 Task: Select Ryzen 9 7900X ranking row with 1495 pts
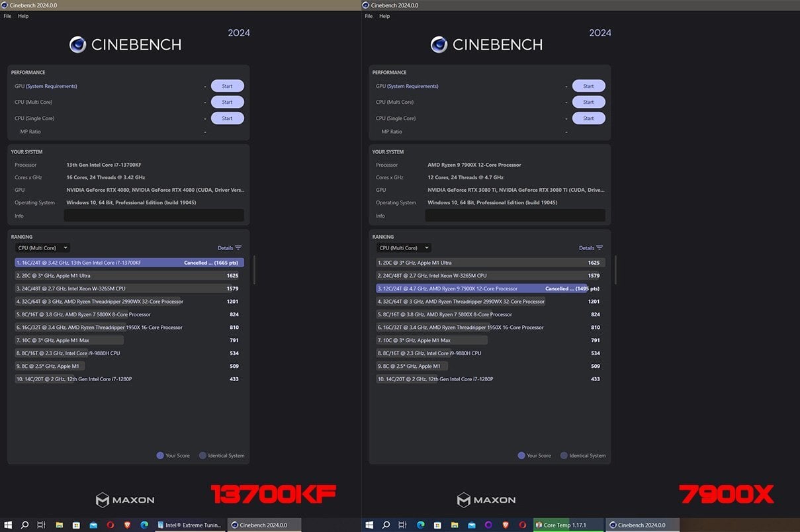pos(490,288)
